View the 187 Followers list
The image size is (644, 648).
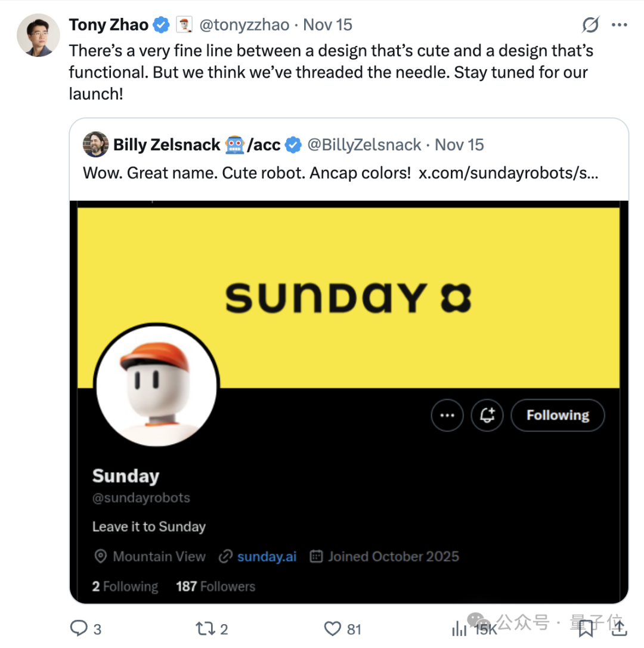(x=215, y=587)
